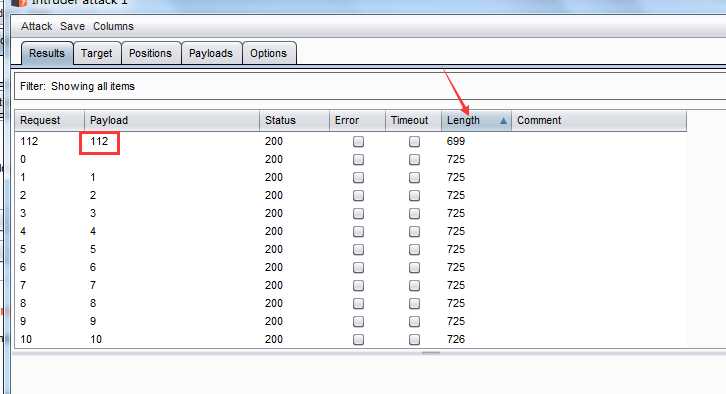Viewport: 726px width, 394px height.
Task: Select the status 200 cell of request 7
Action: click(274, 285)
